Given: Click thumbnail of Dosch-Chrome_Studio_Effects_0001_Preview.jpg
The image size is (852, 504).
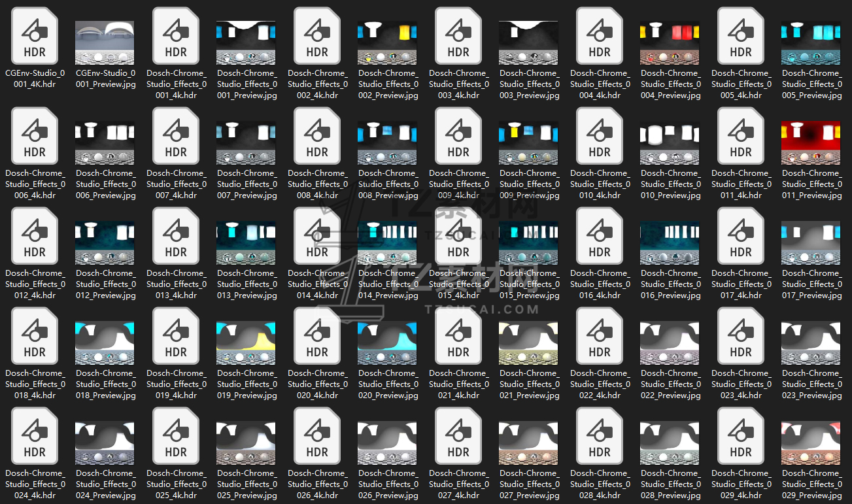Looking at the screenshot, I should [247, 43].
